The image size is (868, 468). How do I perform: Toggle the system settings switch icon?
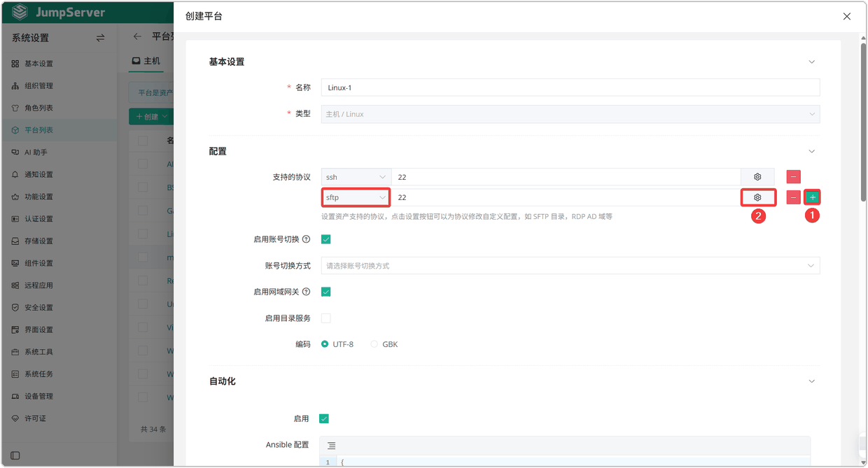coord(100,38)
